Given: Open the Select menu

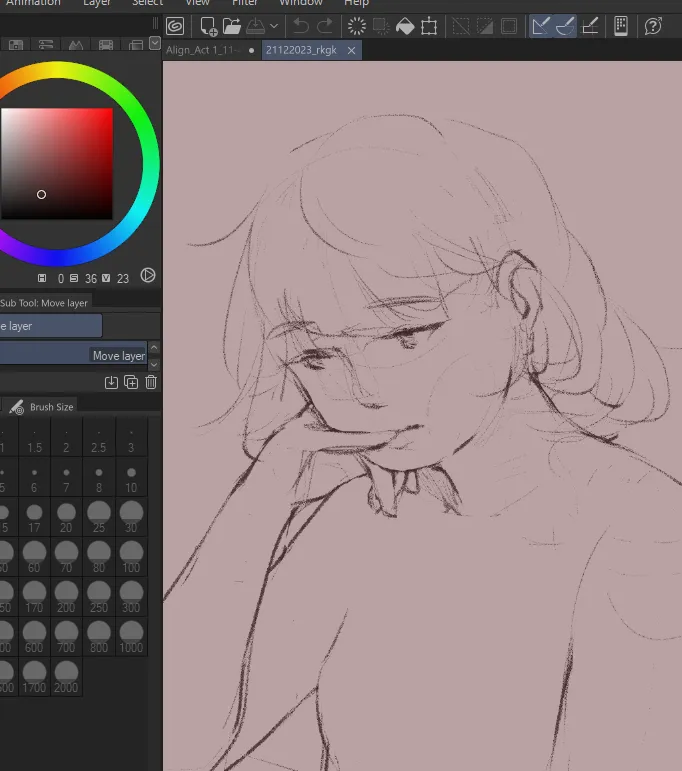Looking at the screenshot, I should pos(148,3).
